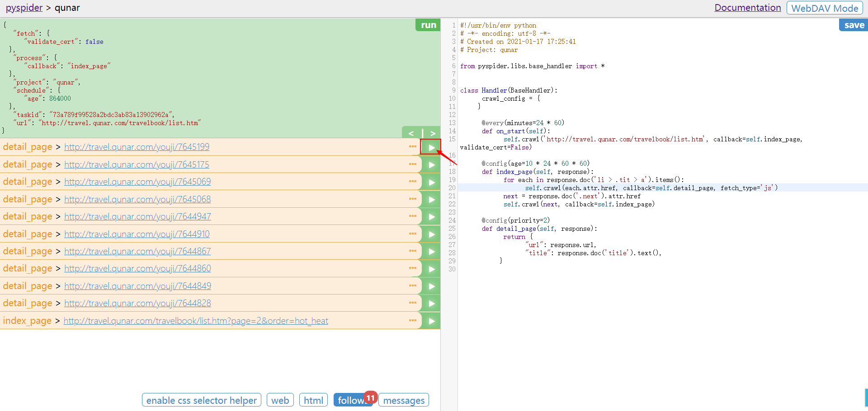Show details dots for youji/7644849 row

[x=413, y=285]
